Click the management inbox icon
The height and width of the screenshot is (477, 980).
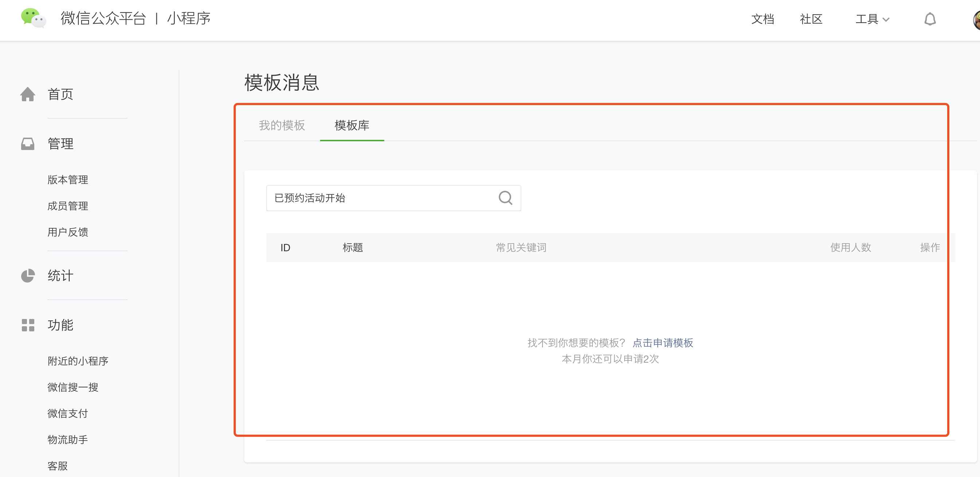tap(27, 144)
